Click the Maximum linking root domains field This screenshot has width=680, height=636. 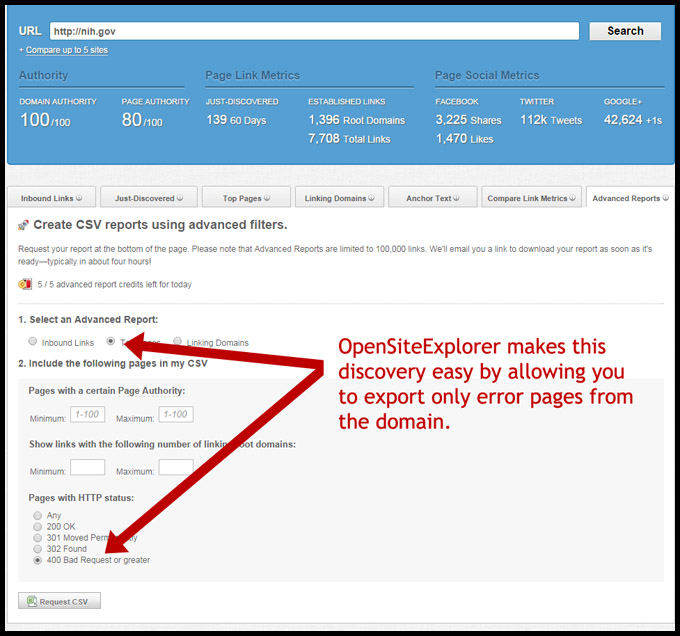tap(175, 467)
